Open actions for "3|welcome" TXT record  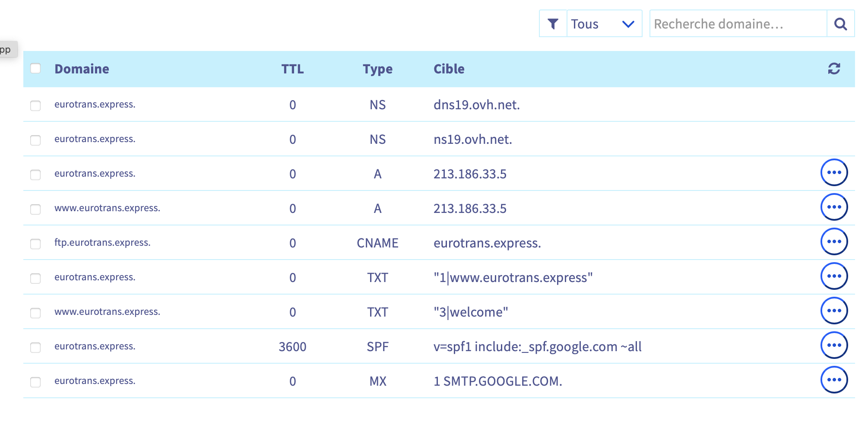(834, 311)
